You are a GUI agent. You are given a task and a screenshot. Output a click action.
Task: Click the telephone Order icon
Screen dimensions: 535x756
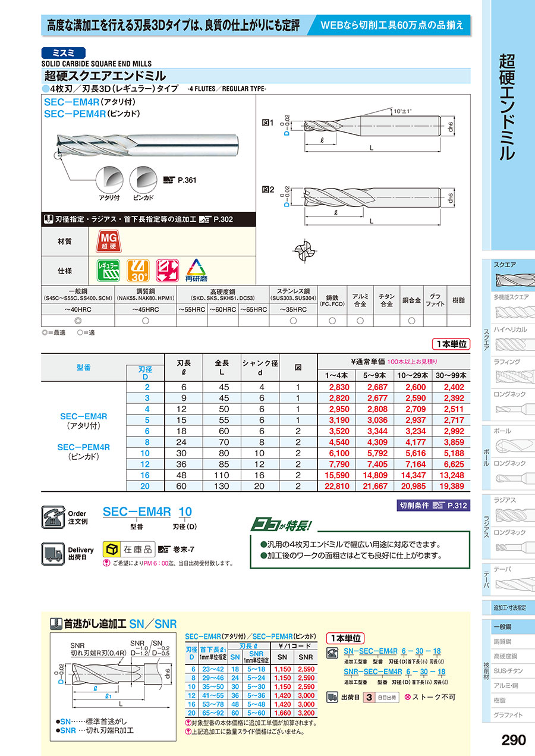coord(53,516)
